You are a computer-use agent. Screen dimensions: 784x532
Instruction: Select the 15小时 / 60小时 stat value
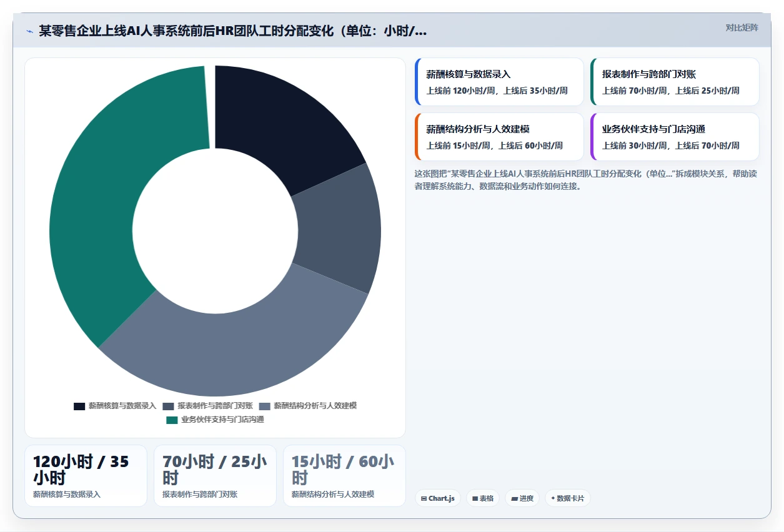coord(343,470)
